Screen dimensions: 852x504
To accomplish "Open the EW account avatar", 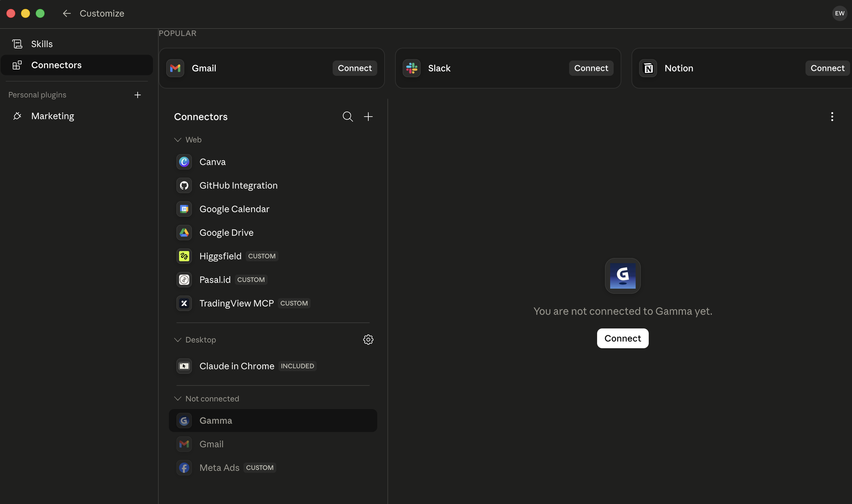I will [x=840, y=14].
